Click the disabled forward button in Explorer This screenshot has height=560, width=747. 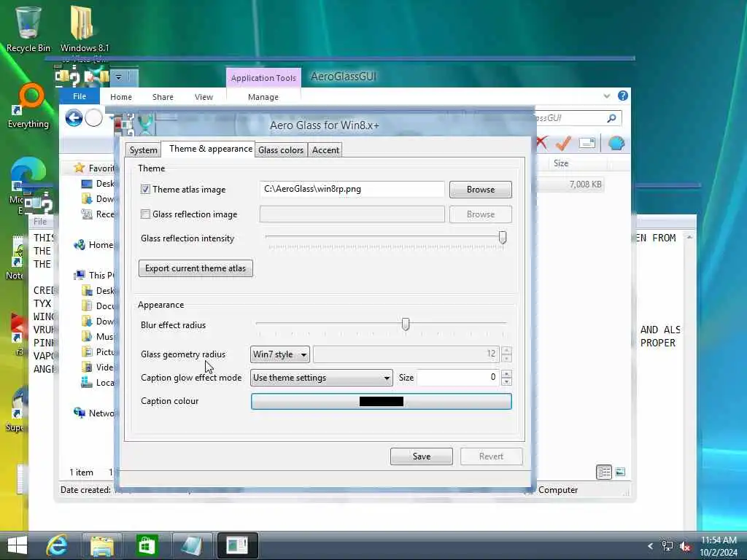pyautogui.click(x=94, y=117)
